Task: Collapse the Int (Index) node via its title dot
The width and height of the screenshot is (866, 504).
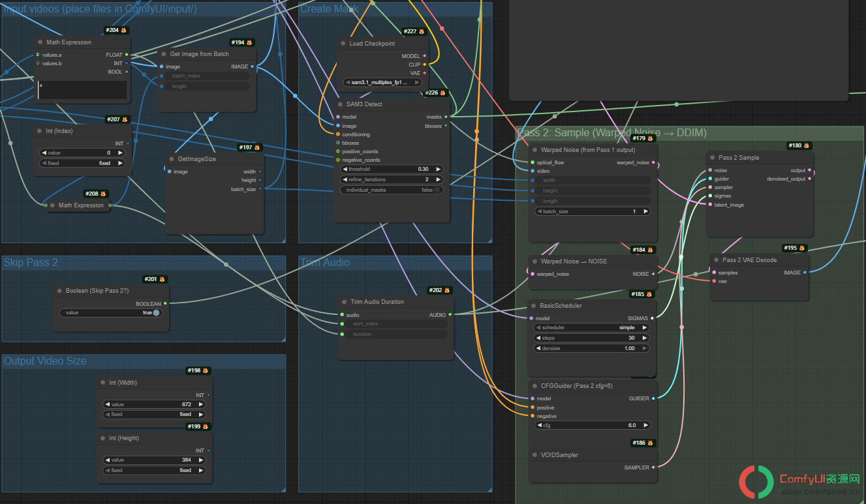Action: click(x=40, y=131)
